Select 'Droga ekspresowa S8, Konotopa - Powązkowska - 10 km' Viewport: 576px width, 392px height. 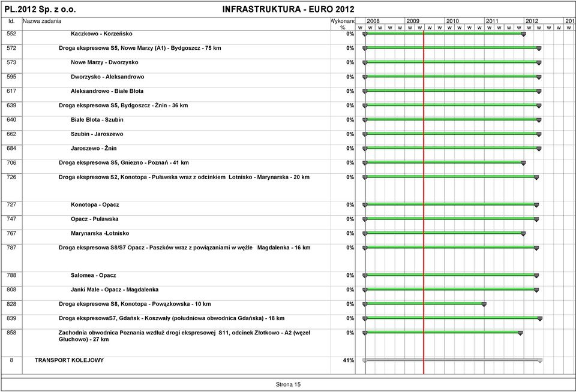click(x=135, y=304)
